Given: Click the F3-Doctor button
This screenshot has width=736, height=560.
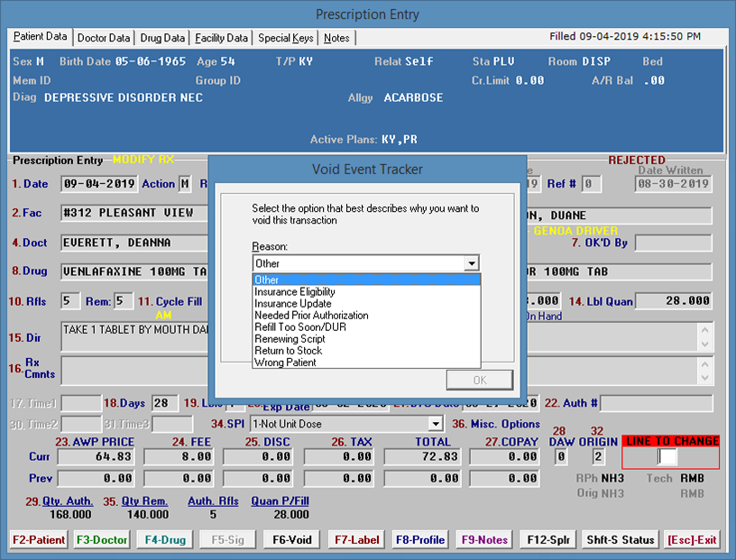Looking at the screenshot, I should tap(102, 540).
